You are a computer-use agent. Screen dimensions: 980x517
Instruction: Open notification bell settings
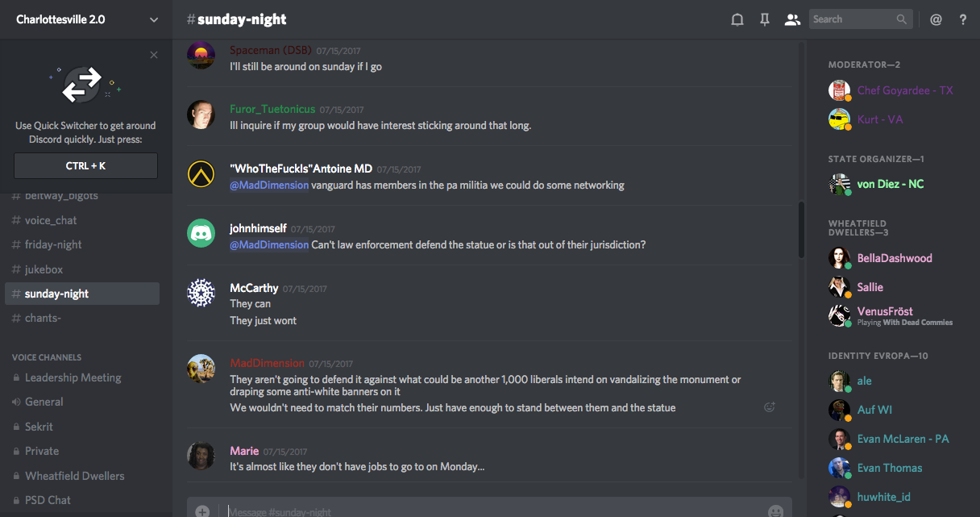737,19
